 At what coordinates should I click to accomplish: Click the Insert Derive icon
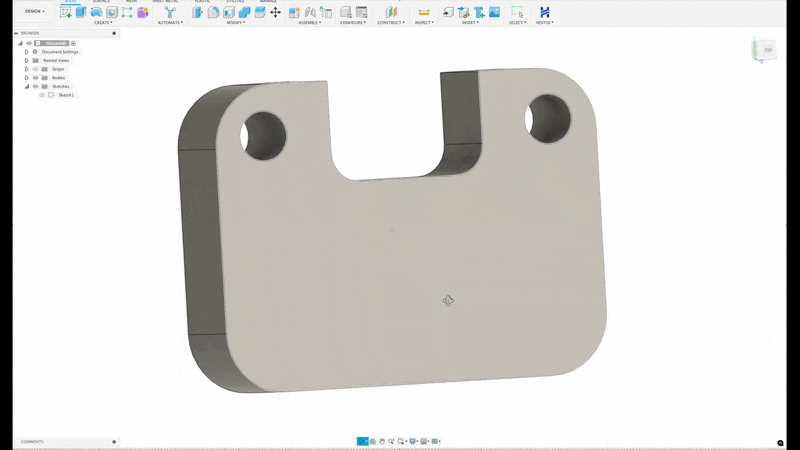[x=448, y=12]
